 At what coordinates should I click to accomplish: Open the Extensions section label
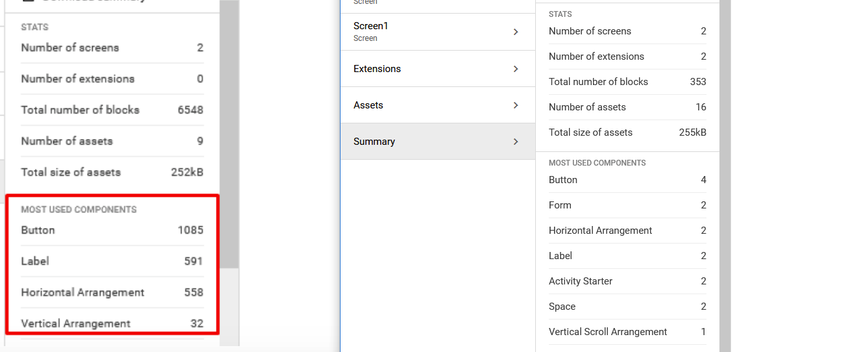[x=377, y=69]
